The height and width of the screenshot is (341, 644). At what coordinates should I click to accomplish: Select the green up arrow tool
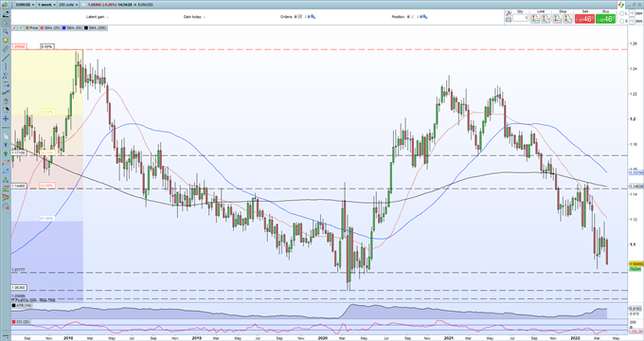6,153
